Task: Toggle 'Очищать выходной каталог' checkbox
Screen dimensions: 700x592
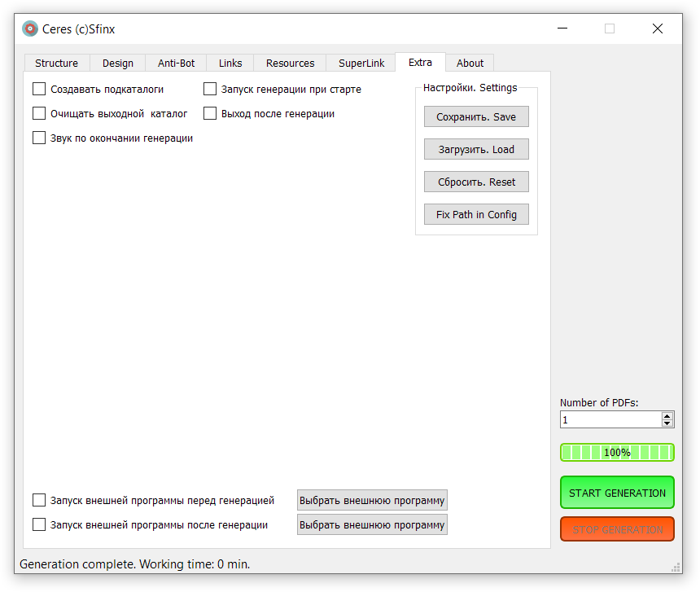Action: pos(39,113)
